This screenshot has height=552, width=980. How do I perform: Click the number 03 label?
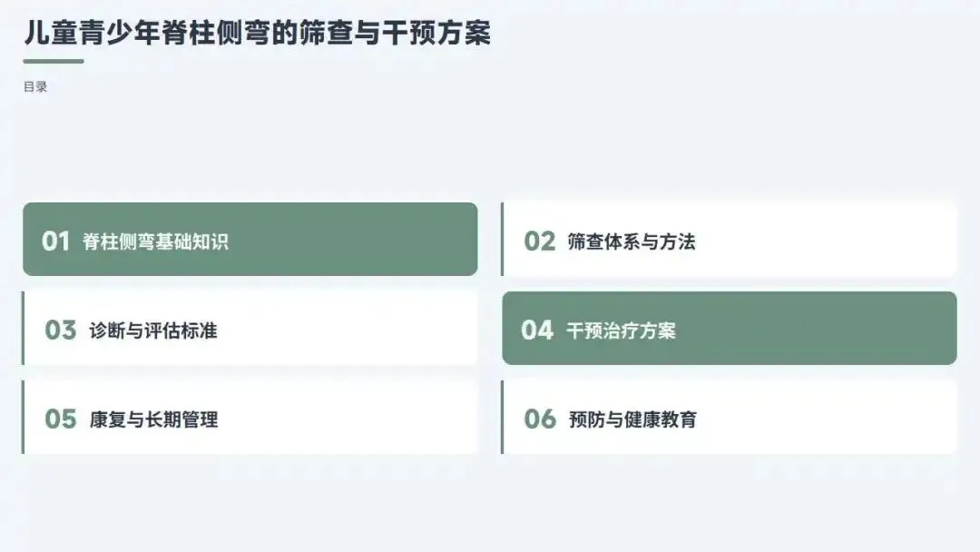pyautogui.click(x=60, y=330)
